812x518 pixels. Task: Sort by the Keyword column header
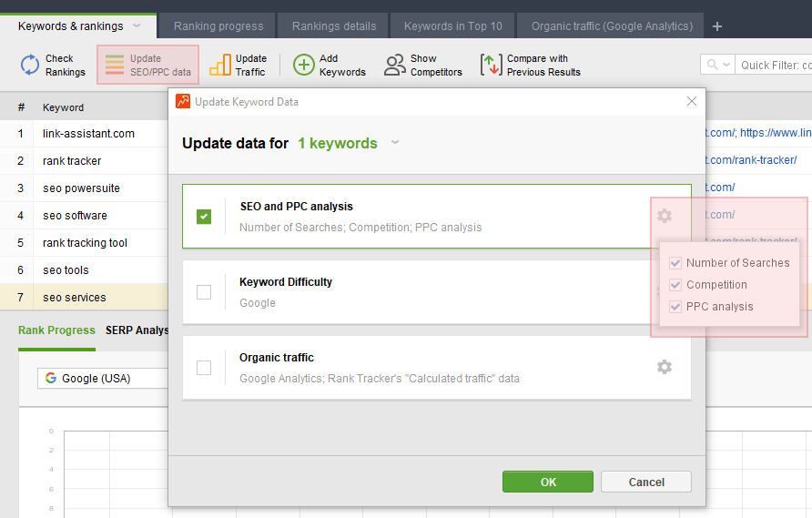point(63,107)
